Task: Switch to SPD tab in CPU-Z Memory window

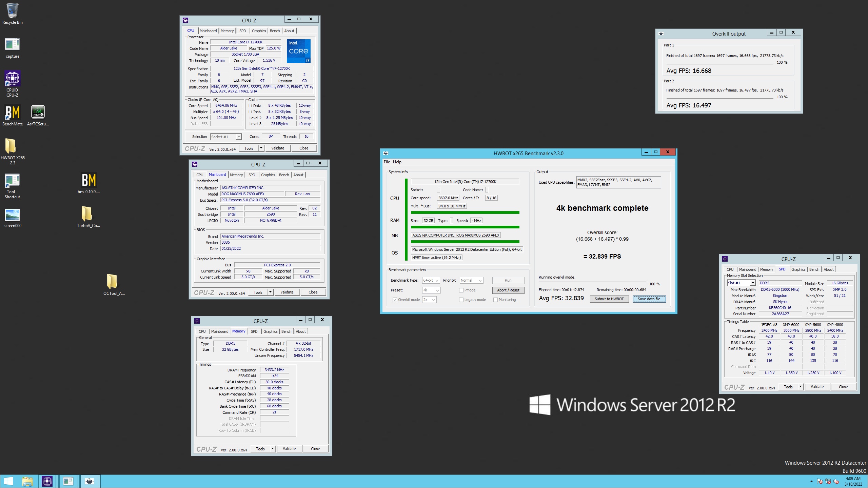Action: click(254, 331)
